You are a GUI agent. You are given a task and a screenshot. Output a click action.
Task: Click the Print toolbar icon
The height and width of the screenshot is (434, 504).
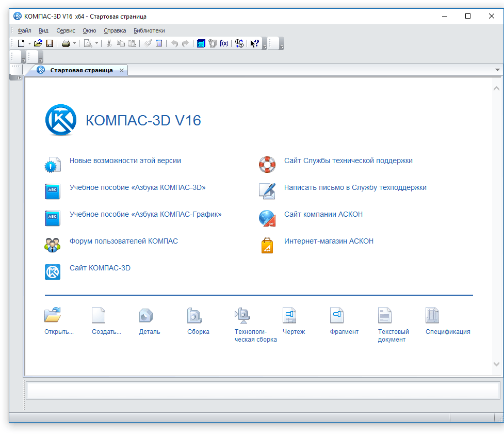[66, 44]
